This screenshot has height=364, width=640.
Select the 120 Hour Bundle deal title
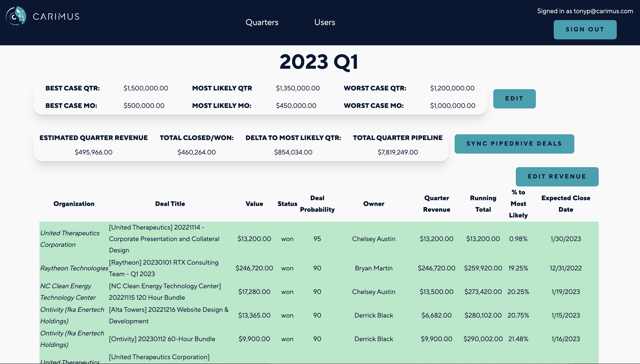tap(165, 292)
